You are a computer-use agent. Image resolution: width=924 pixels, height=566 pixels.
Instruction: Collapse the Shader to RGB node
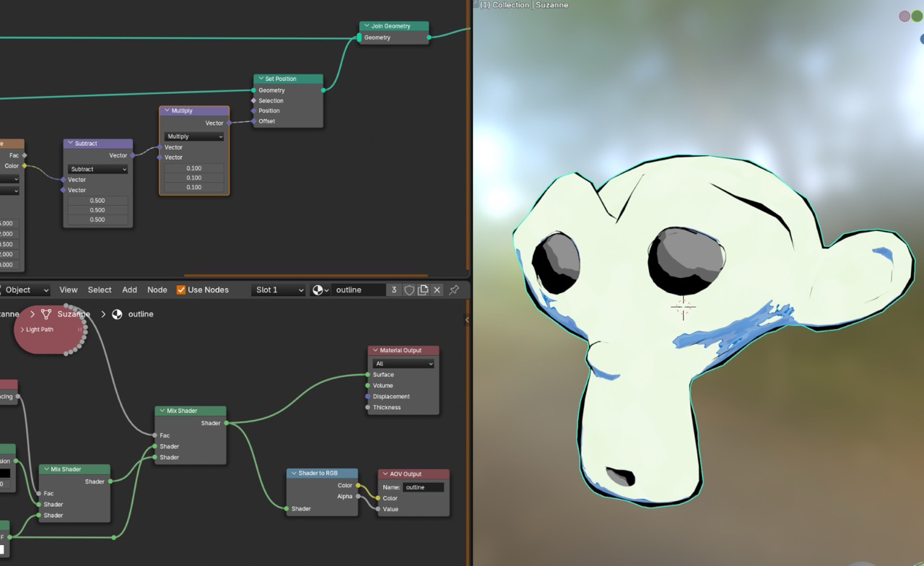click(294, 473)
